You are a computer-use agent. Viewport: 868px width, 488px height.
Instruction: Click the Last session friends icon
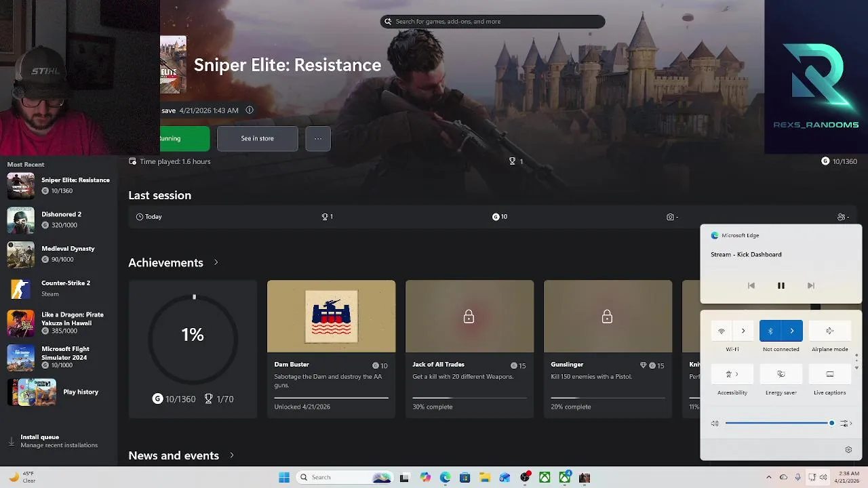coord(841,217)
